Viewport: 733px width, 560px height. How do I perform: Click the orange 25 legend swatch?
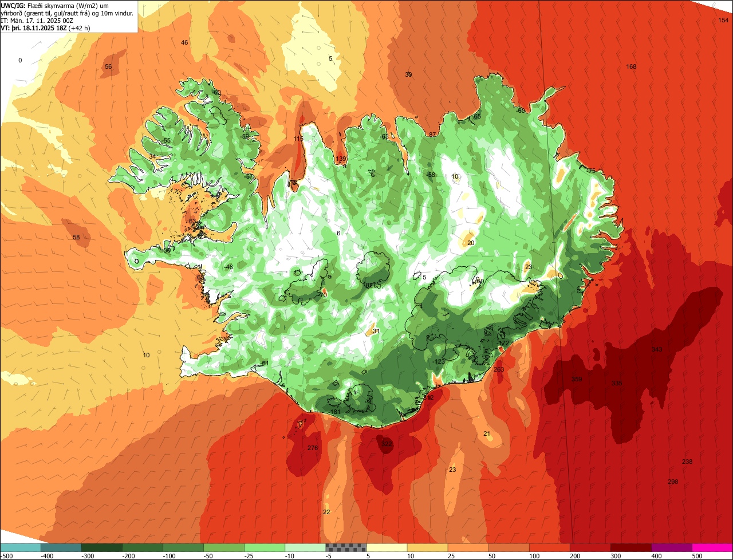[x=468, y=547]
